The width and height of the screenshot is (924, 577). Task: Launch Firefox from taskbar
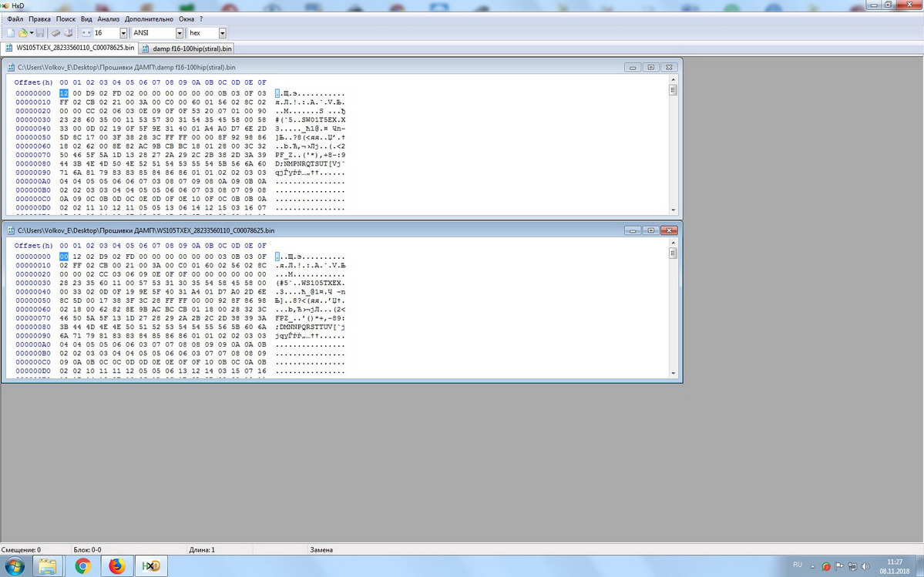tap(116, 566)
